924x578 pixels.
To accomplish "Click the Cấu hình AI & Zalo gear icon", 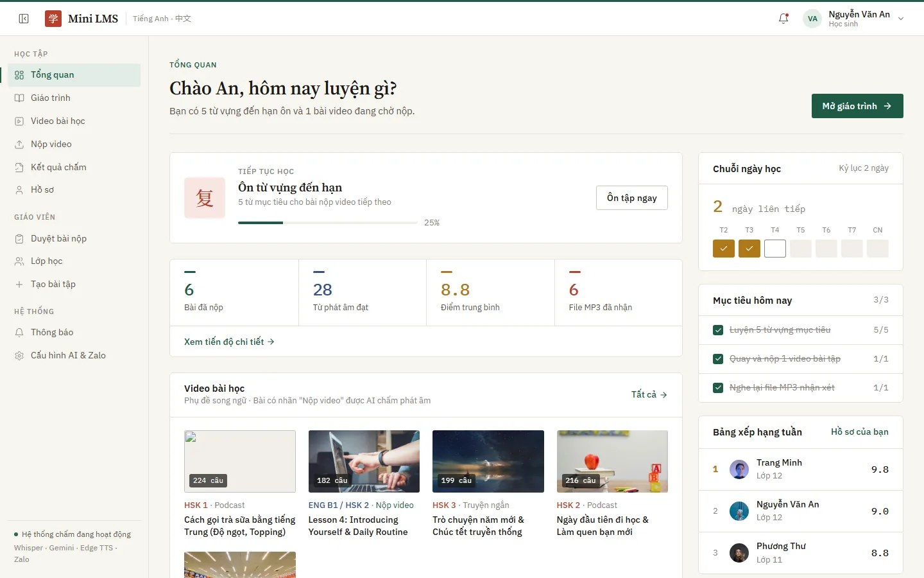I will (x=19, y=356).
